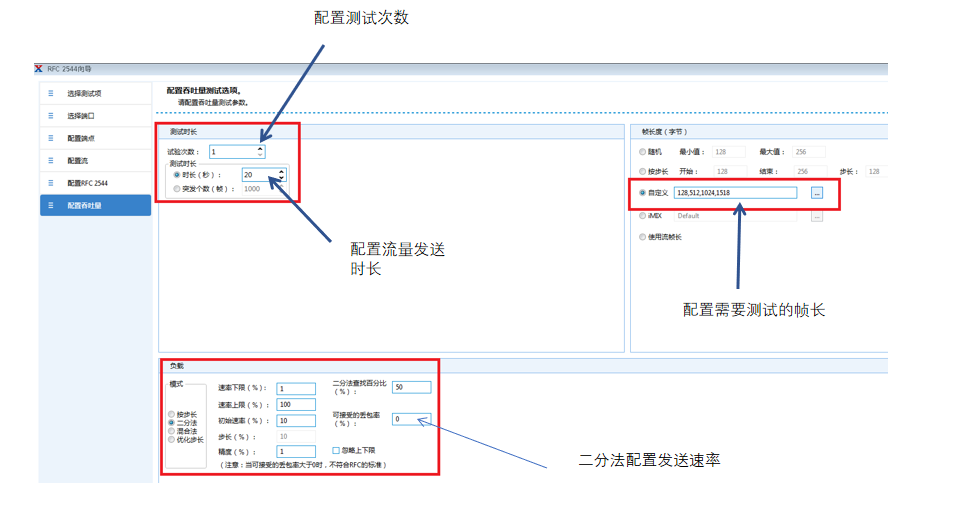Viewport: 966px width, 525px height.
Task: Click the 结束 field for 按步长
Action: [x=810, y=171]
